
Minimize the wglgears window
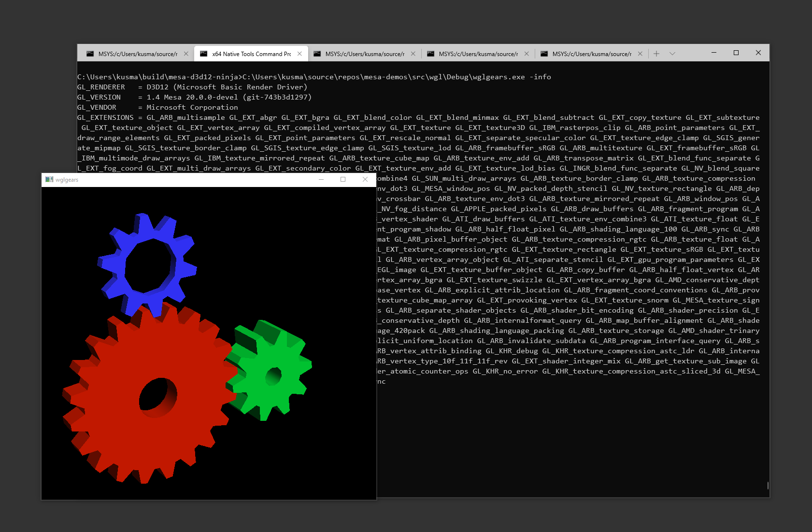321,179
